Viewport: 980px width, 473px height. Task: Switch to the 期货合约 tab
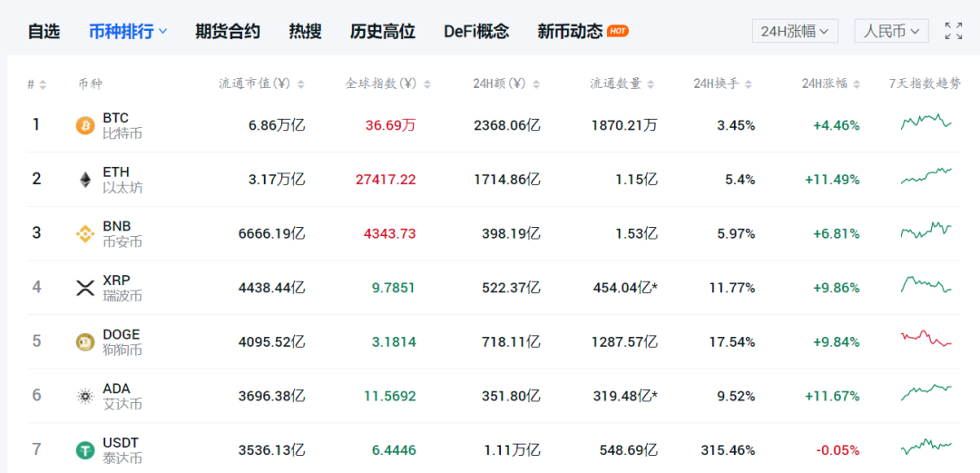(228, 31)
